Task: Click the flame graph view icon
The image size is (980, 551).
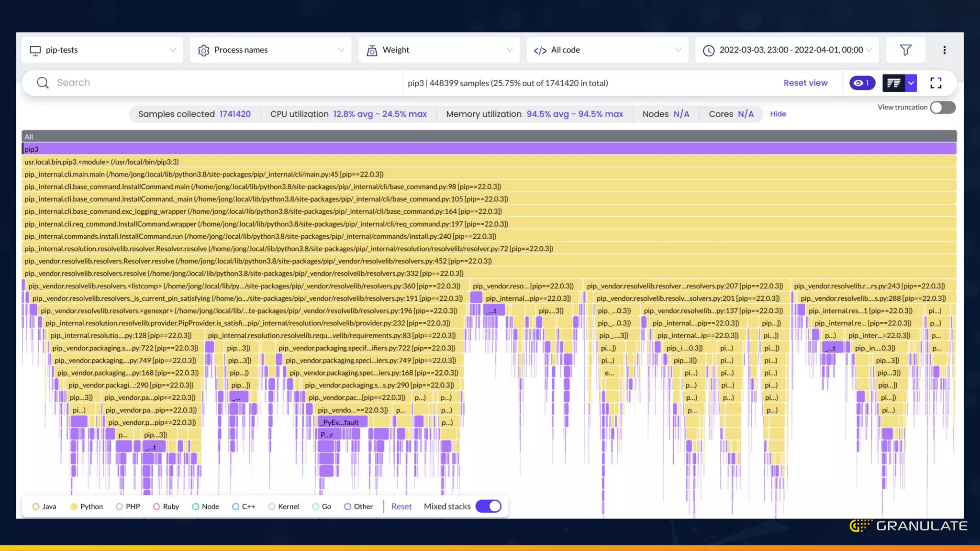Action: tap(893, 83)
